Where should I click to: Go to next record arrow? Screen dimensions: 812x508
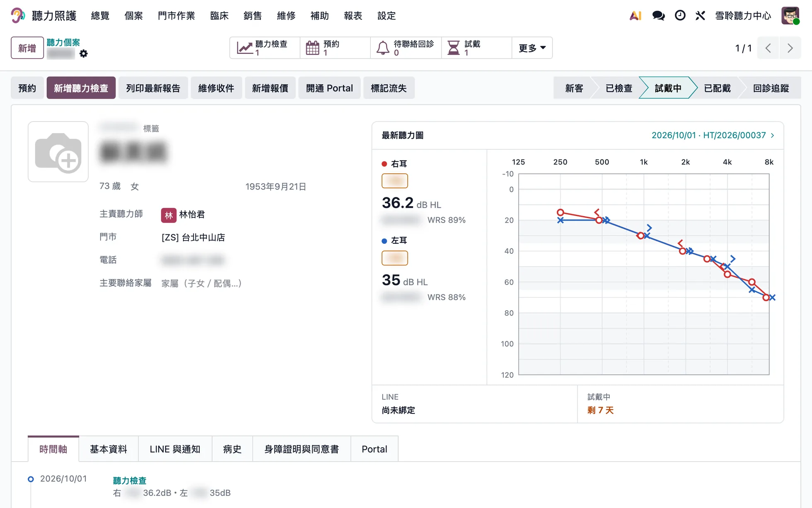[790, 48]
